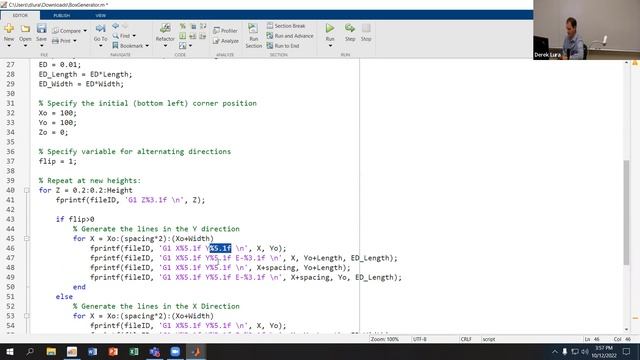This screenshot has height=360, width=640.
Task: Open the Save dropdown arrow
Action: pos(41,46)
